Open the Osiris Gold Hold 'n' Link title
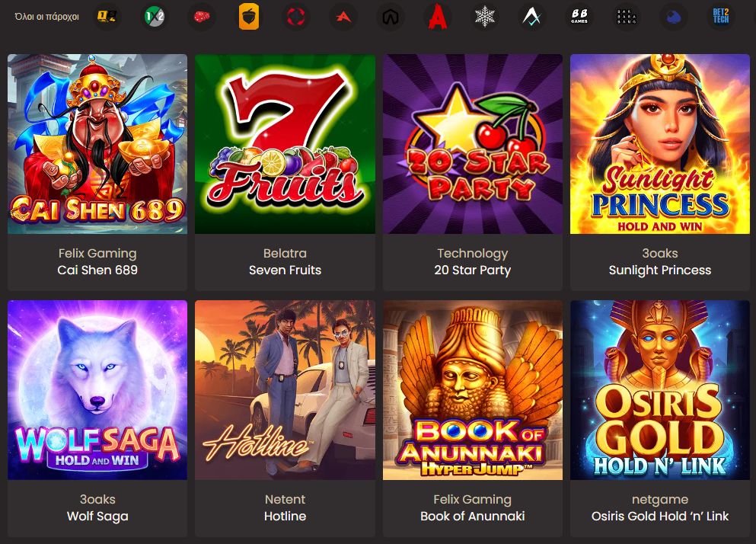 click(660, 516)
